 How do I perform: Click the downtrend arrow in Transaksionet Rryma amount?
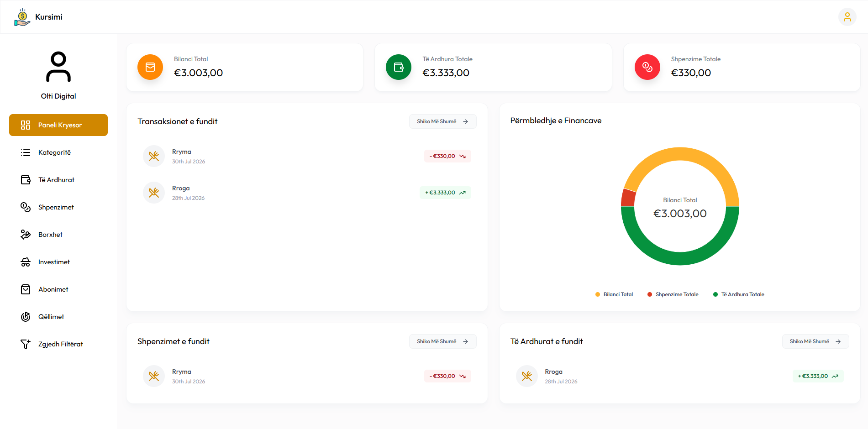(463, 156)
